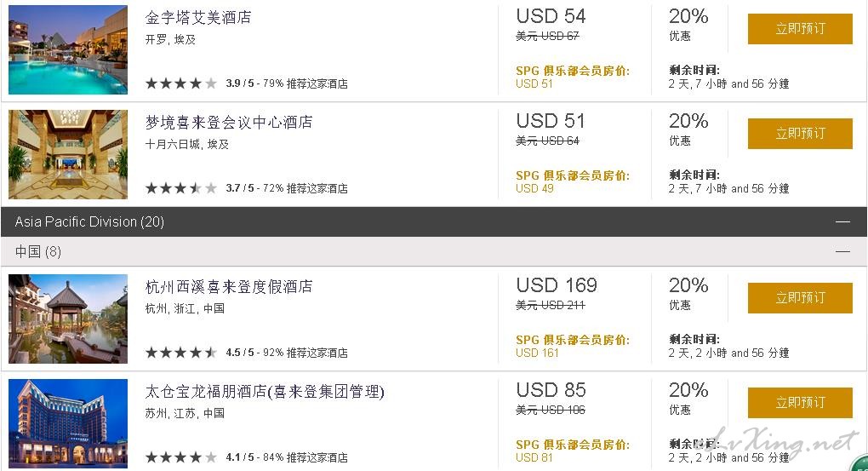Click the 中国 (8) country header label

pyautogui.click(x=38, y=251)
